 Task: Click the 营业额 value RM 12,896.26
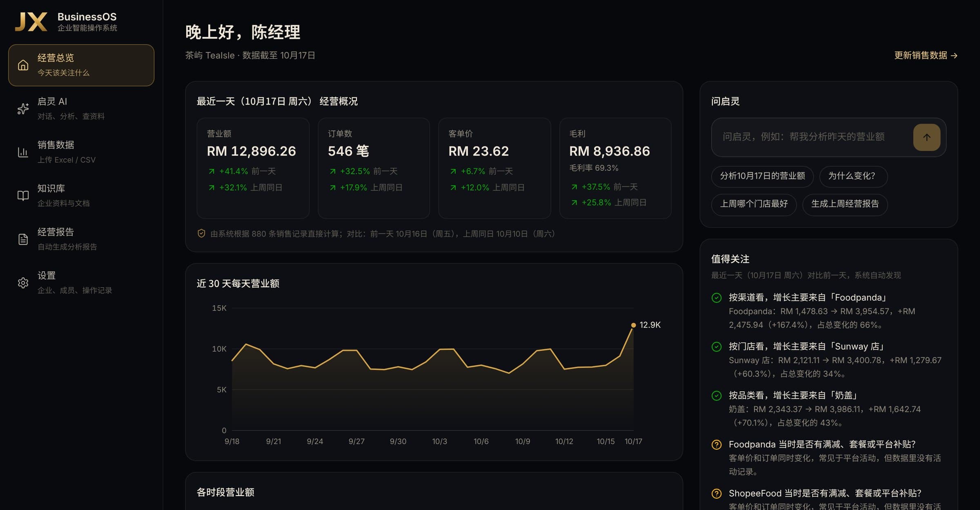(x=251, y=151)
